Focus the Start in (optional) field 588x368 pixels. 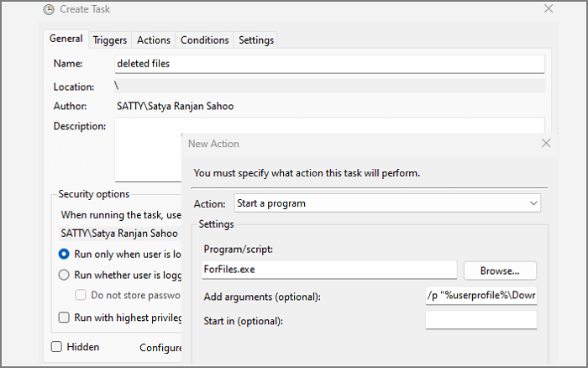click(x=480, y=320)
